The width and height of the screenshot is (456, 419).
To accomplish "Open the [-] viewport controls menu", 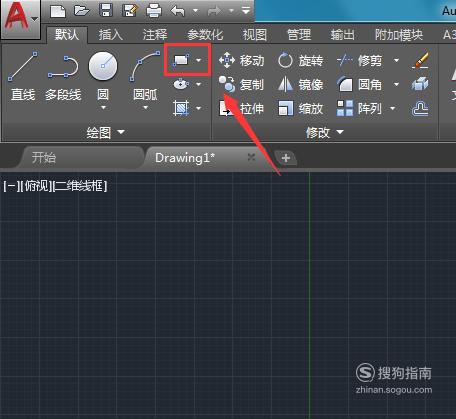I will [11, 186].
